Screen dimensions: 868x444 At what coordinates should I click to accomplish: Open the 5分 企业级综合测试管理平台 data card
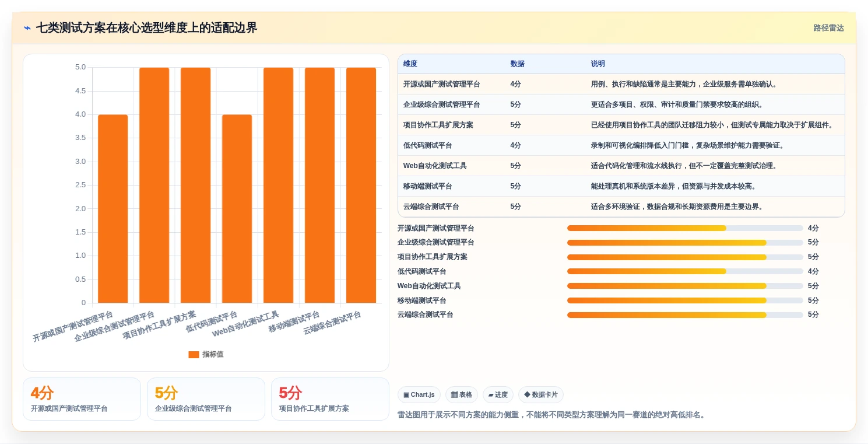tap(206, 399)
